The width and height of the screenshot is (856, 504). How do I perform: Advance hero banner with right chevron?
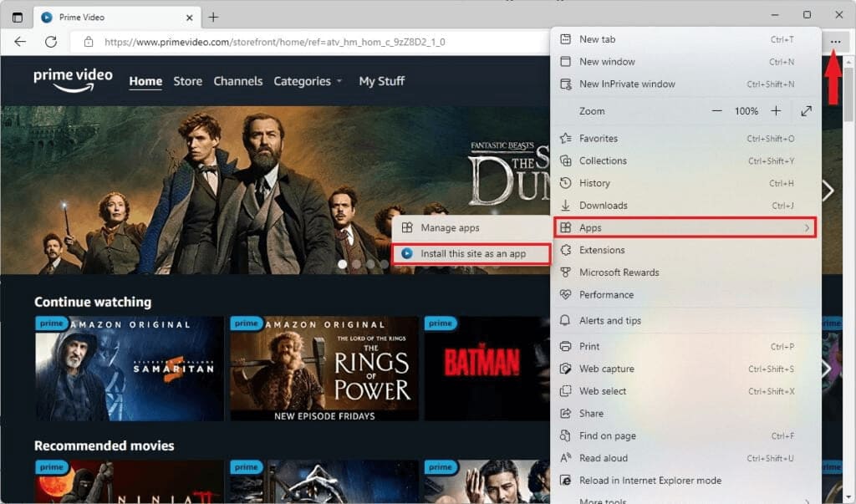coord(828,191)
